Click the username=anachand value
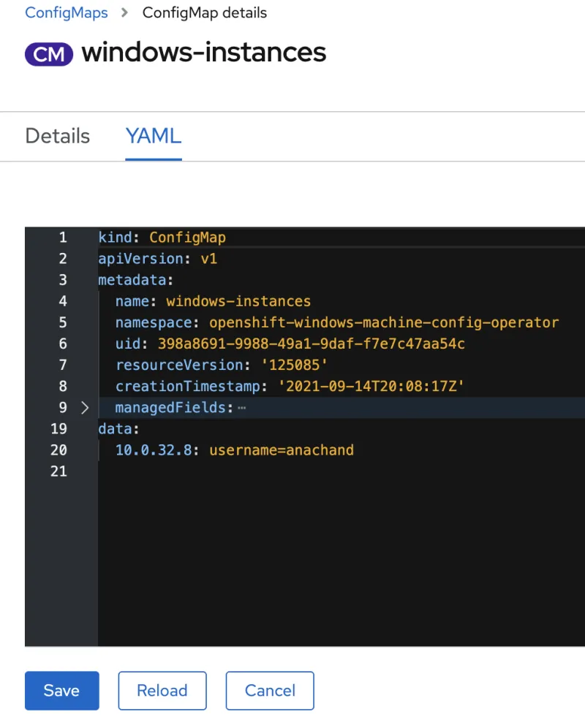The height and width of the screenshot is (728, 585). [x=282, y=450]
